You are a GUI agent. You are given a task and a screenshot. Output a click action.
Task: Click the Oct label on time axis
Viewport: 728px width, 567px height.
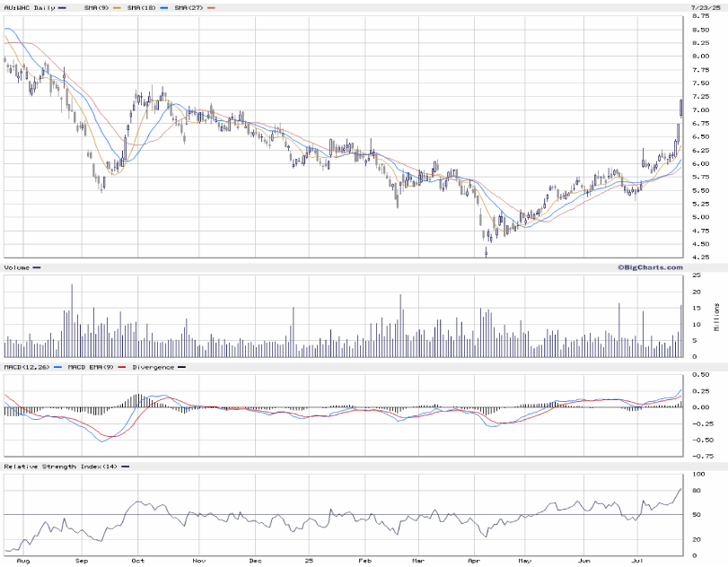pyautogui.click(x=137, y=560)
